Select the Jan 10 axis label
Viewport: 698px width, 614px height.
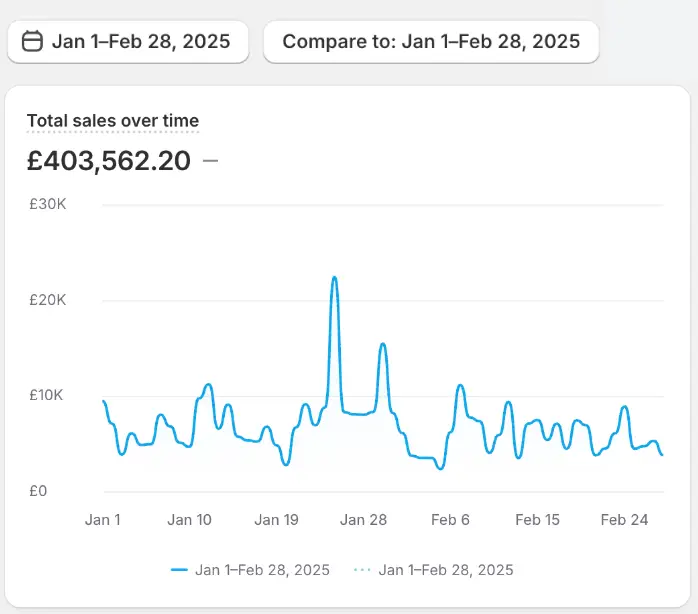point(189,519)
